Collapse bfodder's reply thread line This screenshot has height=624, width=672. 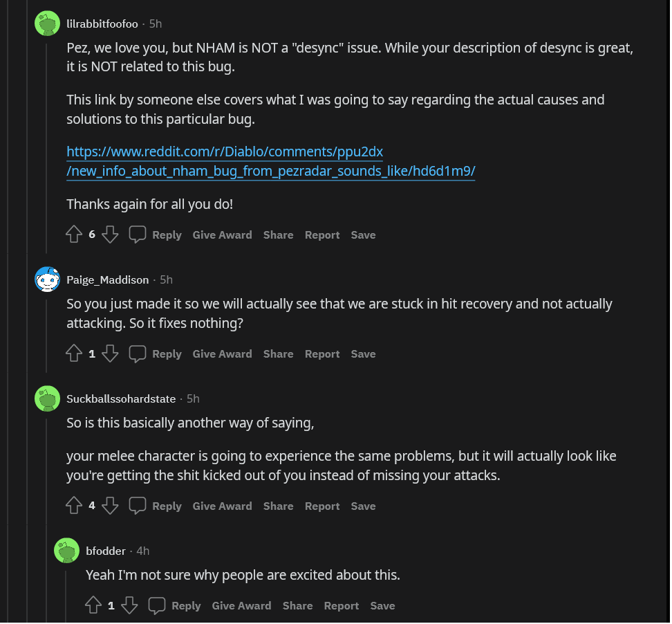(x=66, y=595)
